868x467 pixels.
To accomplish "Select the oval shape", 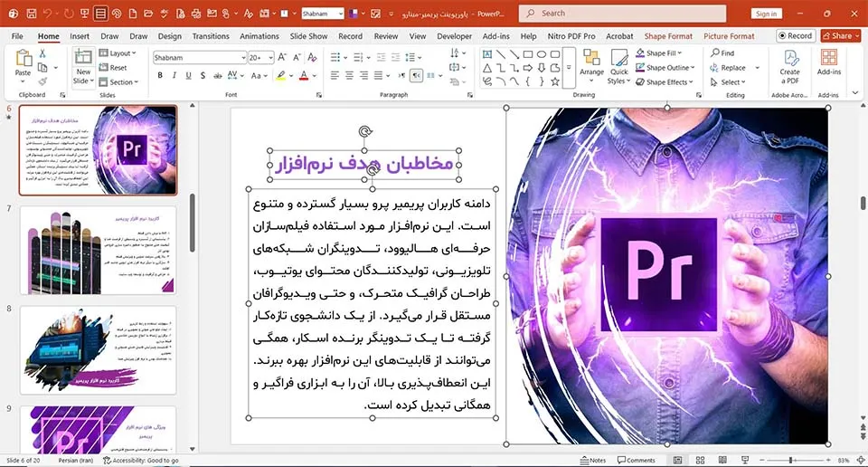I will 542,54.
